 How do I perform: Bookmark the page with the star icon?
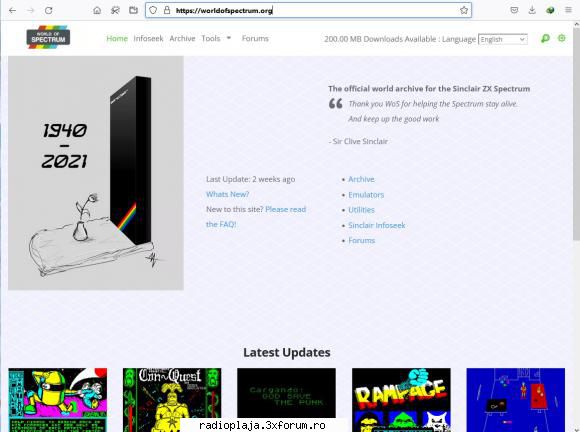tap(464, 10)
